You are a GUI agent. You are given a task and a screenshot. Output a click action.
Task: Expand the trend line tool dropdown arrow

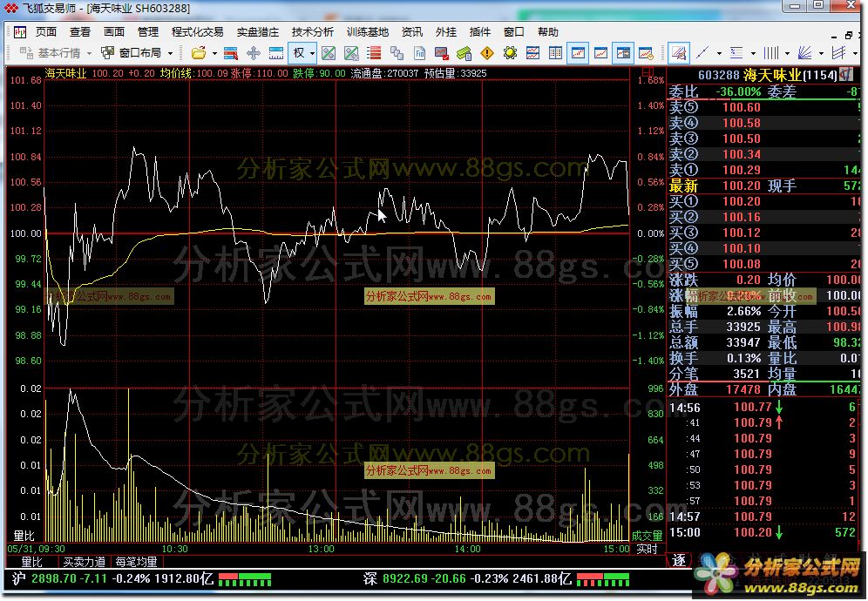tap(719, 54)
